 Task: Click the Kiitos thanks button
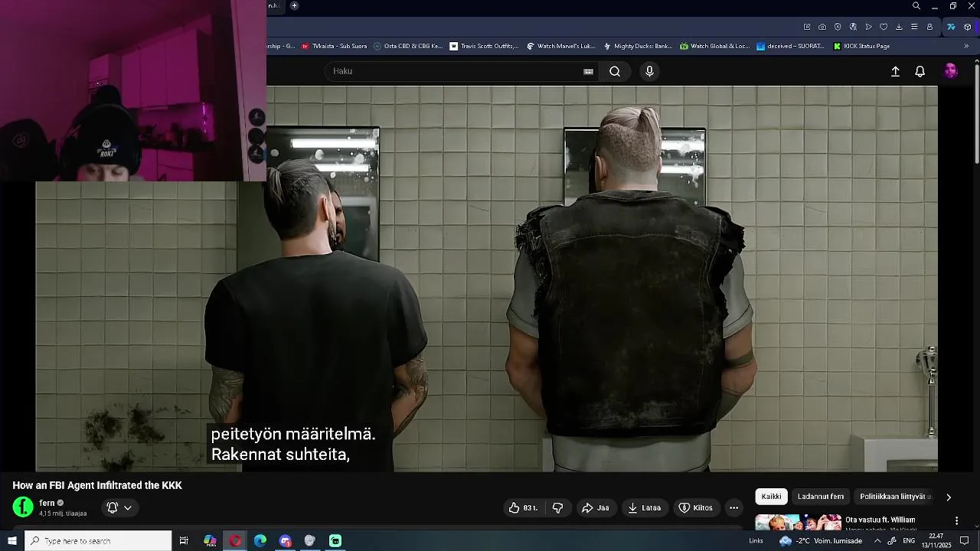coord(696,507)
